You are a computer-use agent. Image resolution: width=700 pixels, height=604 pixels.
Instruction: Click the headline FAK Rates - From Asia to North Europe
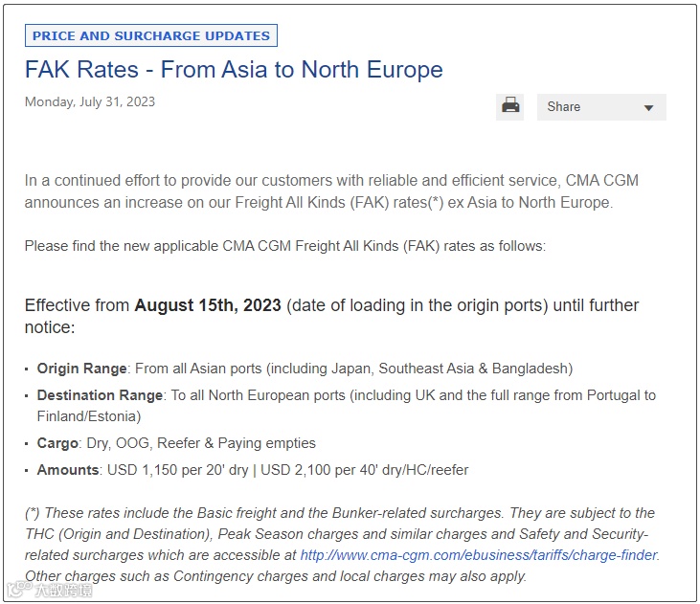pyautogui.click(x=234, y=70)
